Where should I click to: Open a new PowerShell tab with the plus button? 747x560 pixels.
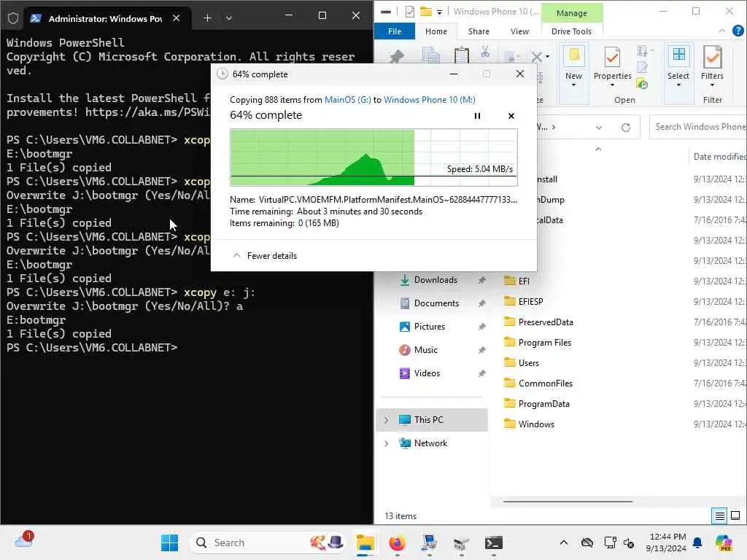[207, 17]
